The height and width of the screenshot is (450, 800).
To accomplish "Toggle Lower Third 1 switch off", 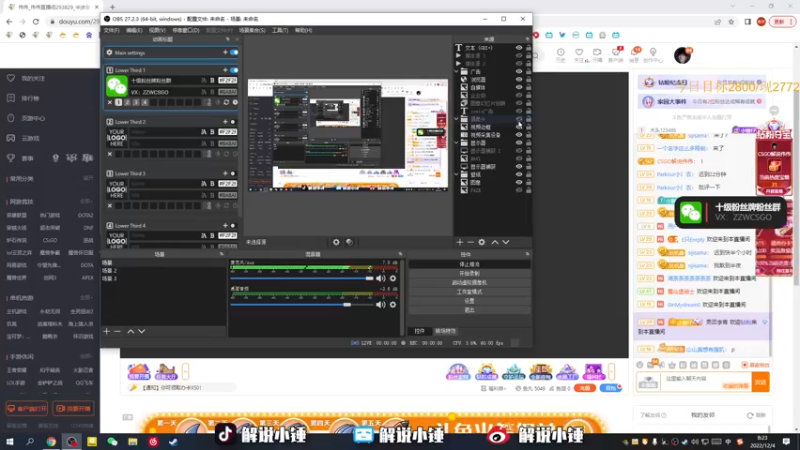I will pyautogui.click(x=234, y=70).
